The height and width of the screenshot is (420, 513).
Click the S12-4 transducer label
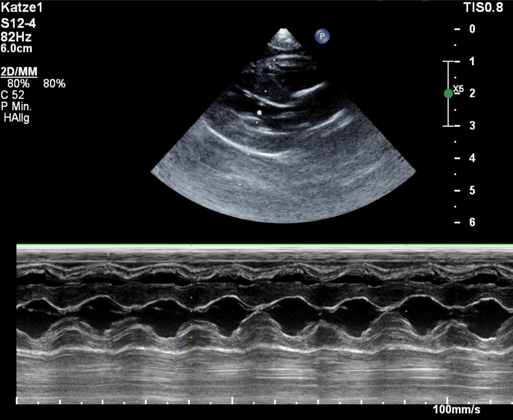click(x=18, y=24)
